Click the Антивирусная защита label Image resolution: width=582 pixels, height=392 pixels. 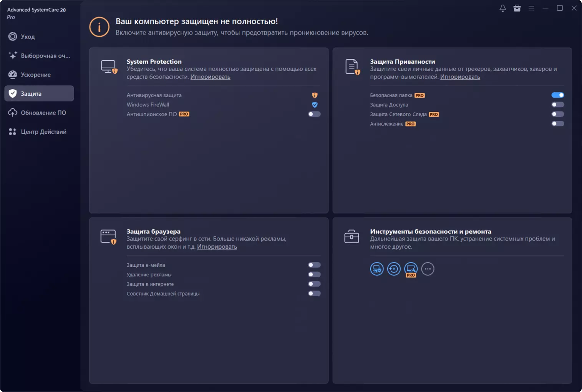[x=154, y=95]
